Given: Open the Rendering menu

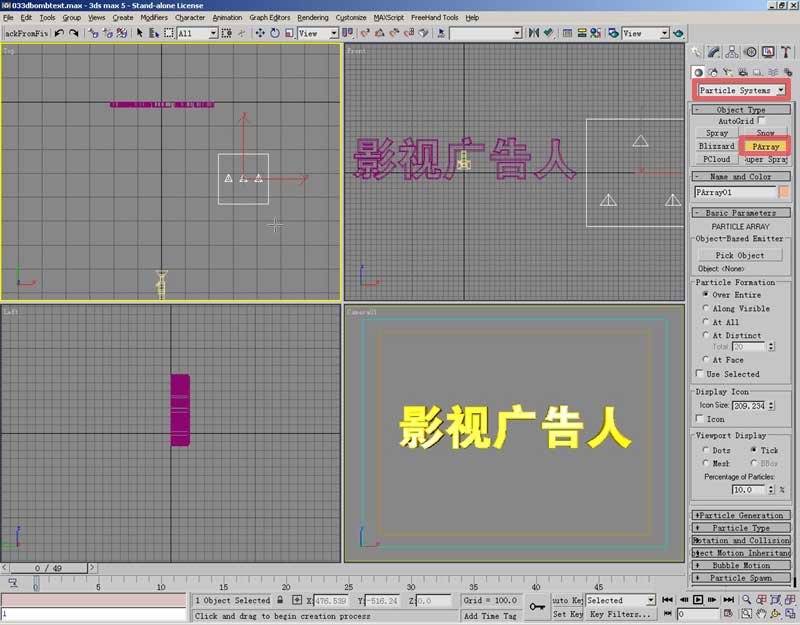Looking at the screenshot, I should pyautogui.click(x=312, y=17).
